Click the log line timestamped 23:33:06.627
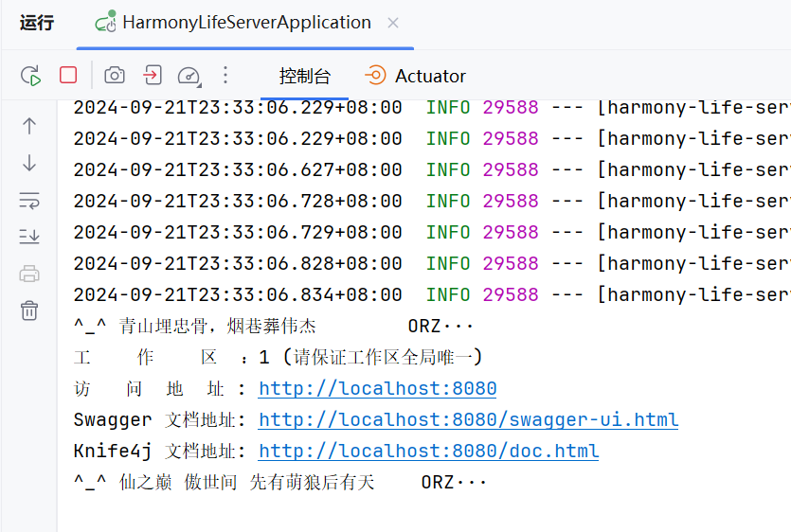Image resolution: width=791 pixels, height=532 pixels. [432, 170]
